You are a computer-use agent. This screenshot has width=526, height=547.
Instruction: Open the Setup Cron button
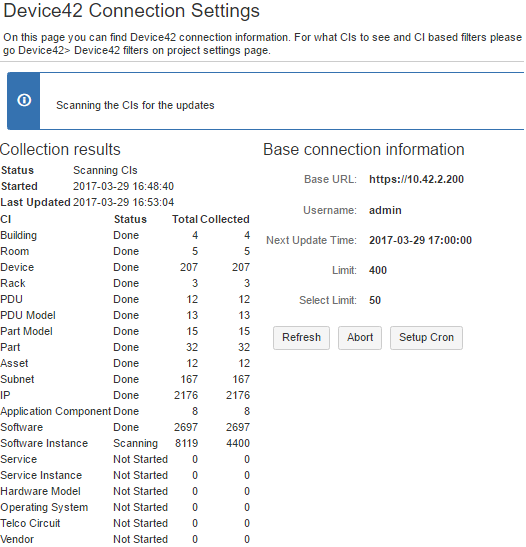pos(426,338)
